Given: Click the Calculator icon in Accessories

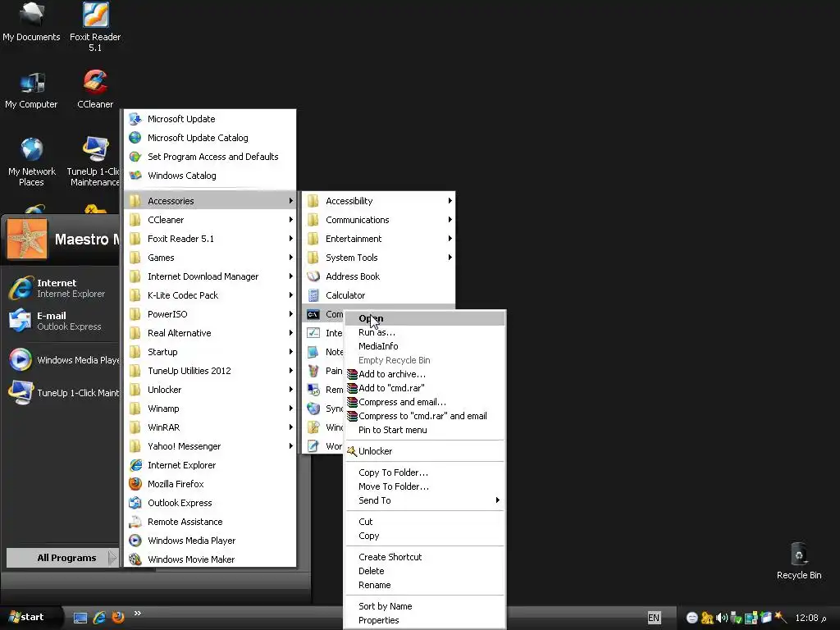Looking at the screenshot, I should pyautogui.click(x=313, y=295).
